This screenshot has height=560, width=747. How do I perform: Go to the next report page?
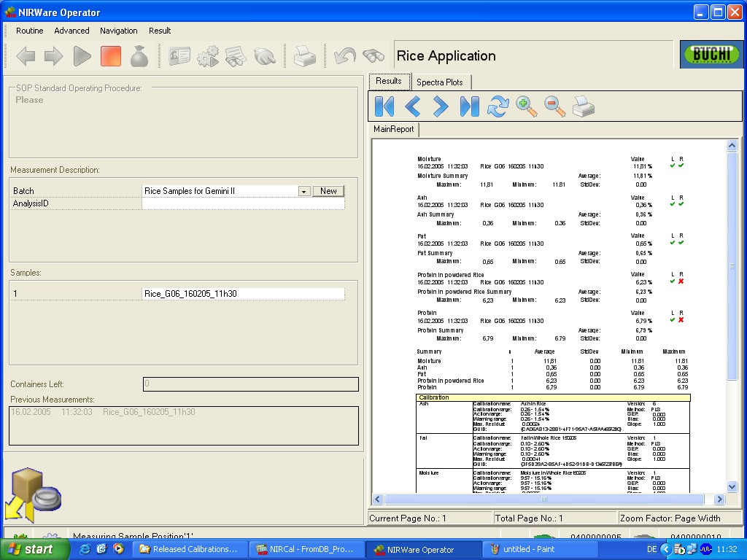441,106
